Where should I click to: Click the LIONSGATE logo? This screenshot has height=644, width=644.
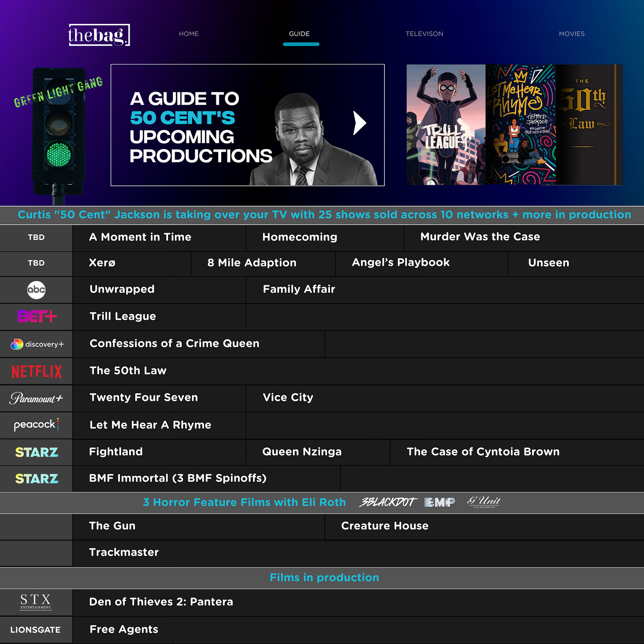35,630
